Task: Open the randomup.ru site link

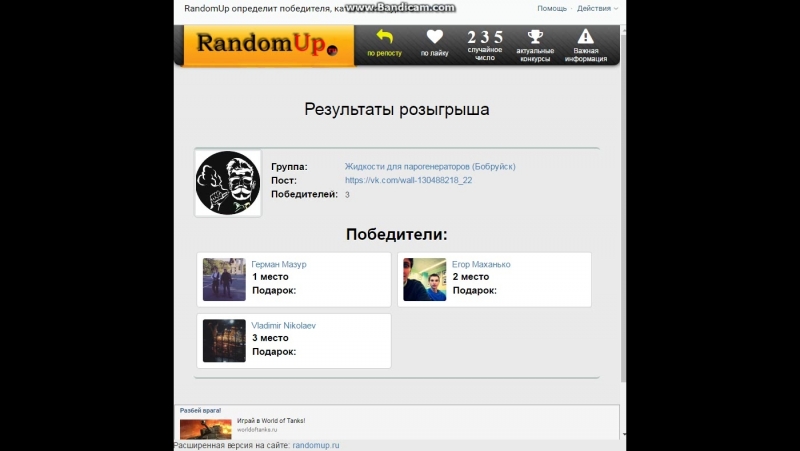Action: (x=316, y=445)
